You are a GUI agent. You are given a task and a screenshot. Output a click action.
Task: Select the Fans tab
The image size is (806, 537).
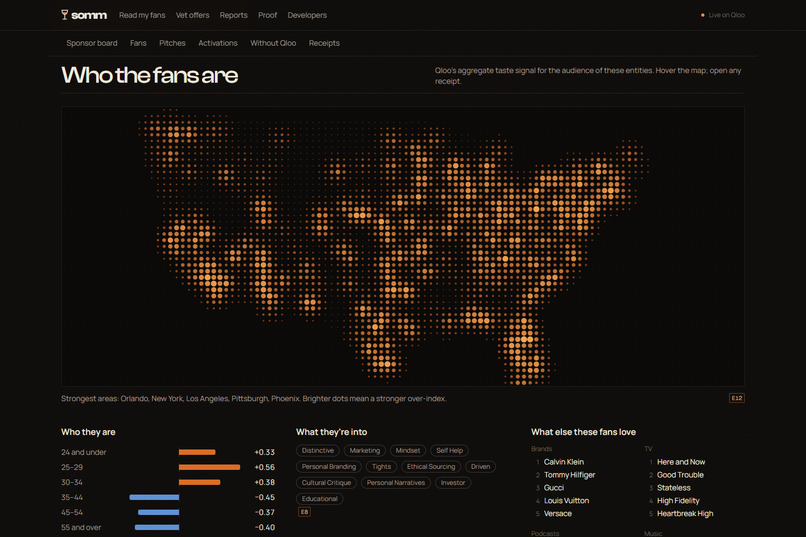(x=138, y=43)
